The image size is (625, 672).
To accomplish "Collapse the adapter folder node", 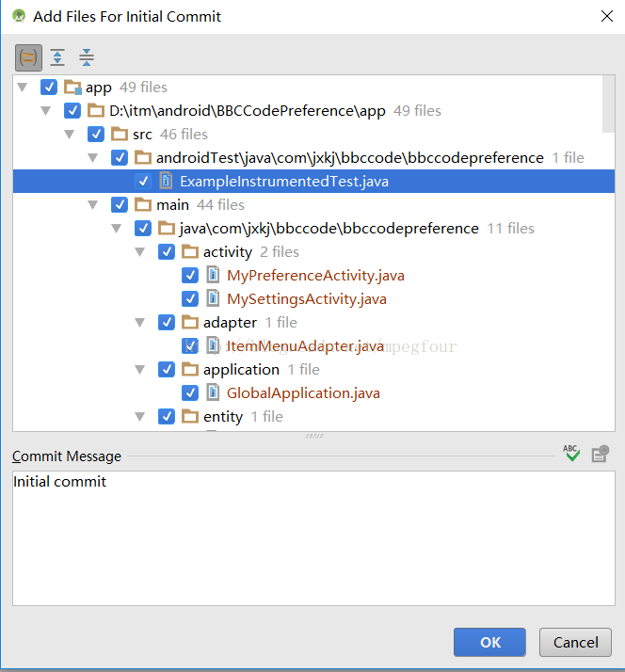I will 140,322.
